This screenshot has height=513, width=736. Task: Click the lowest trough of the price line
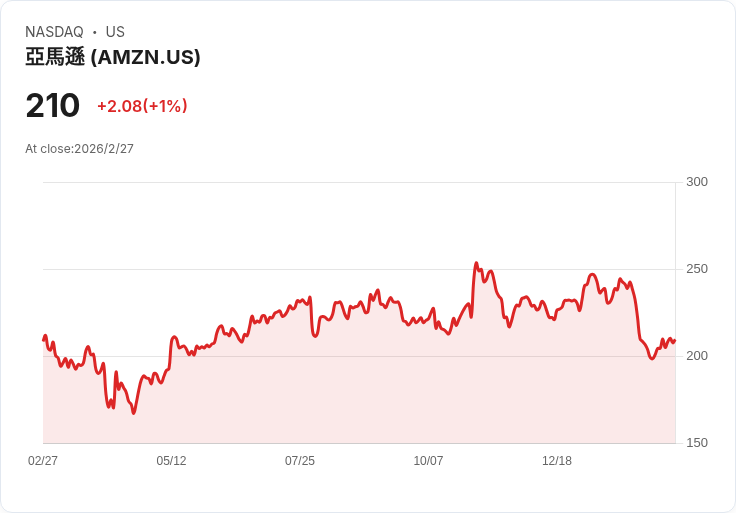tap(133, 413)
